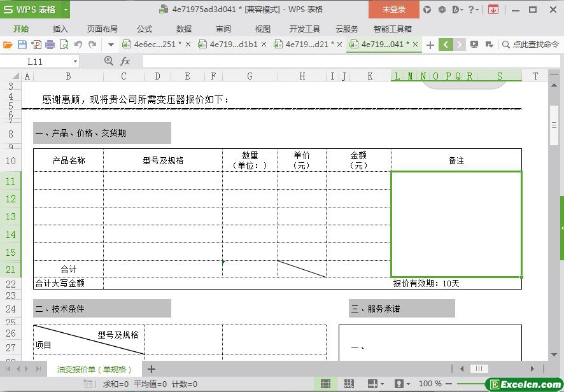Image resolution: width=564 pixels, height=392 pixels.
Task: Click the print preview icon
Action: pyautogui.click(x=64, y=45)
